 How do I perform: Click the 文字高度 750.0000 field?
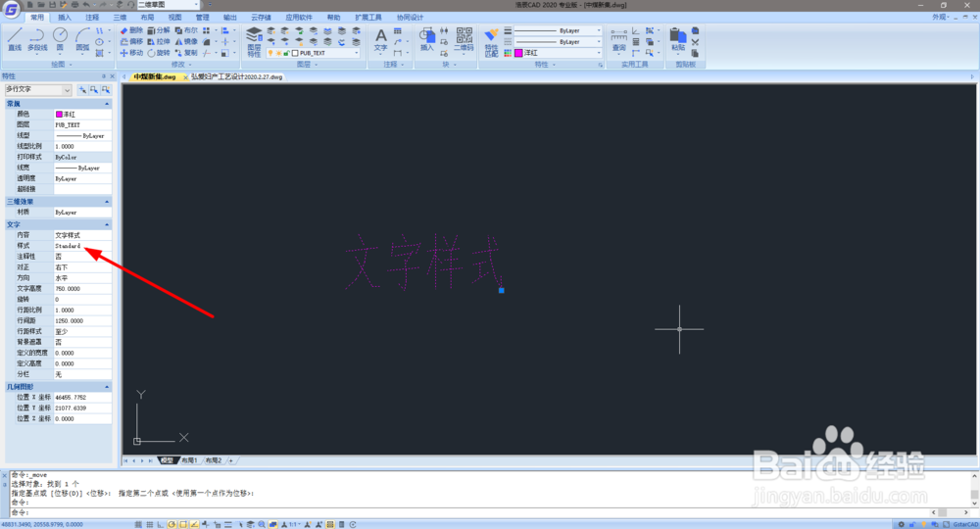pos(82,289)
